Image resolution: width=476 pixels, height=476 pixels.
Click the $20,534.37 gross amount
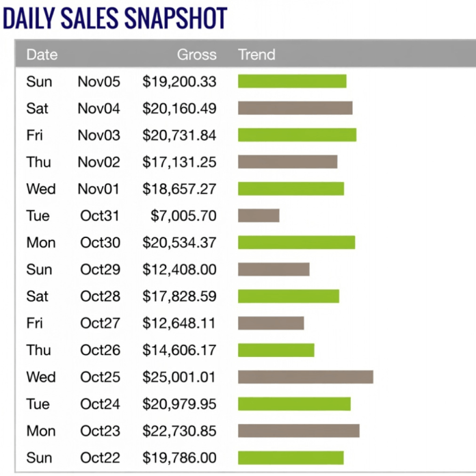click(x=179, y=243)
